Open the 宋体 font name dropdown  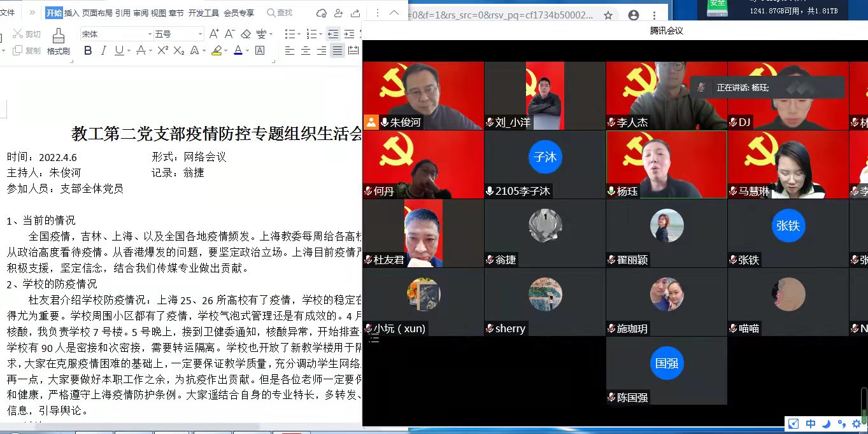pos(150,34)
